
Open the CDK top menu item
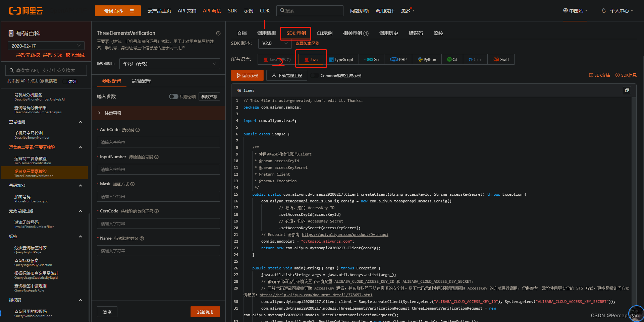(x=265, y=11)
